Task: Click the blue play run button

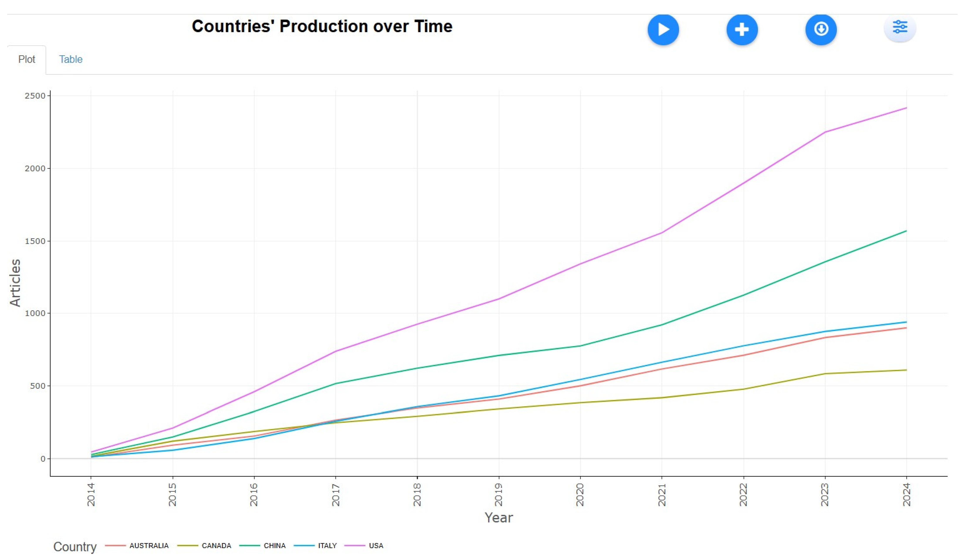Action: coord(663,29)
